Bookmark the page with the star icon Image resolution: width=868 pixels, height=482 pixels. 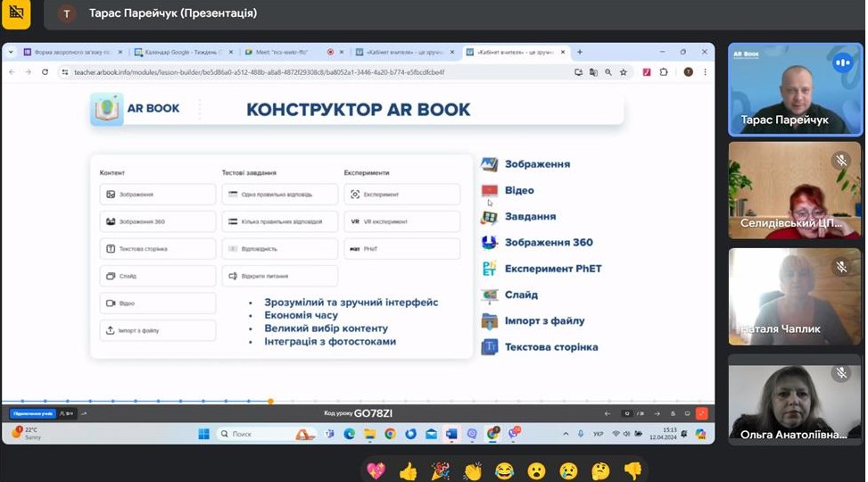point(624,72)
